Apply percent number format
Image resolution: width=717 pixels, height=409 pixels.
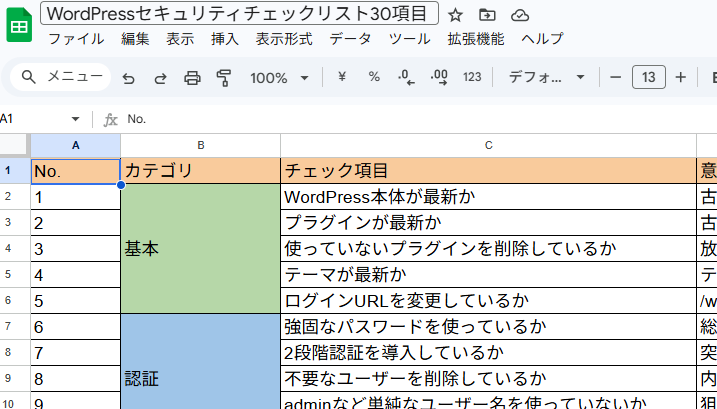coord(374,77)
